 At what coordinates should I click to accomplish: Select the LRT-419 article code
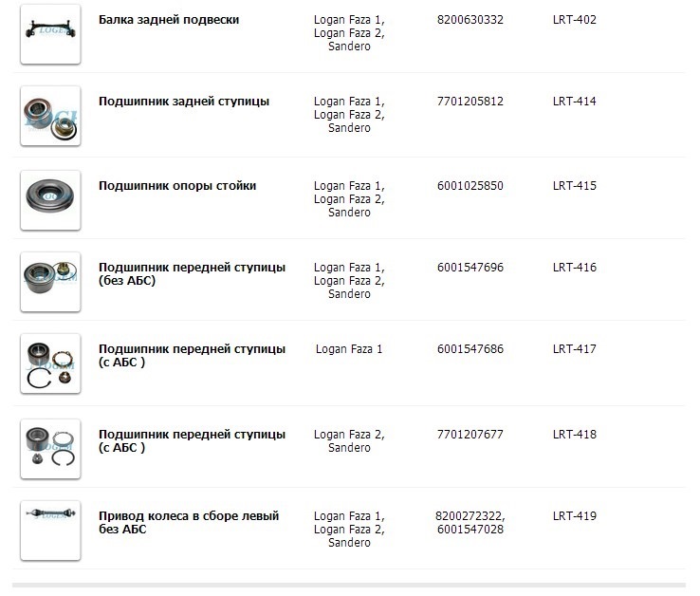pyautogui.click(x=574, y=516)
